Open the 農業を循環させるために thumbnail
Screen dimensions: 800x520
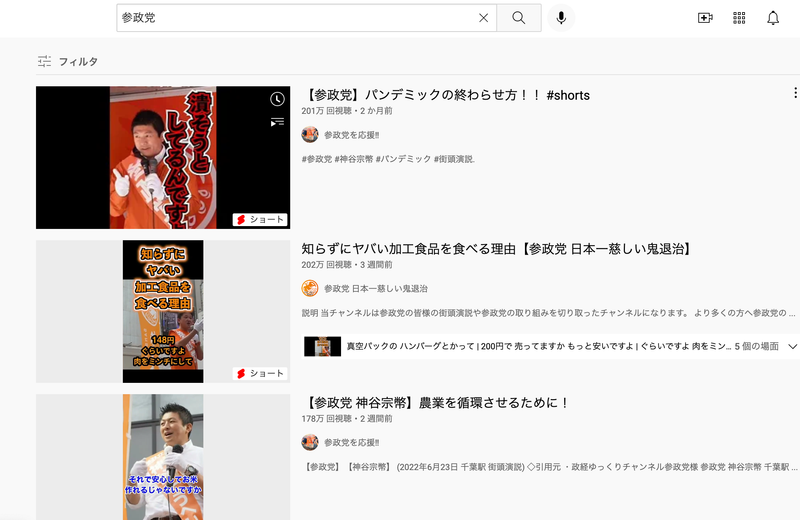point(163,457)
